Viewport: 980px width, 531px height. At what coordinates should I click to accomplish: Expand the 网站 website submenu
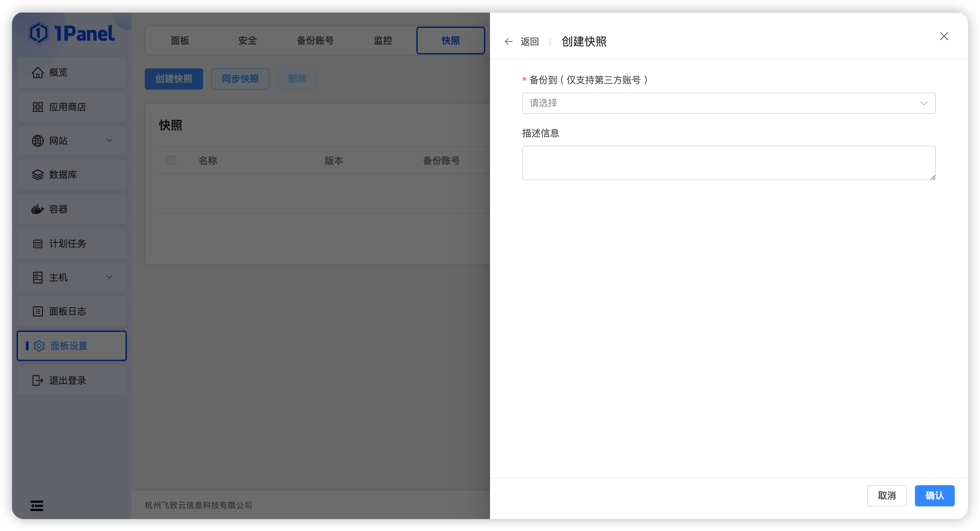110,140
